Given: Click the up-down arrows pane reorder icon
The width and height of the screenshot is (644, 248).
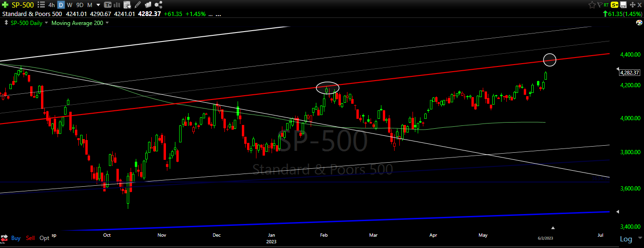Looking at the screenshot, I should click(5, 23).
